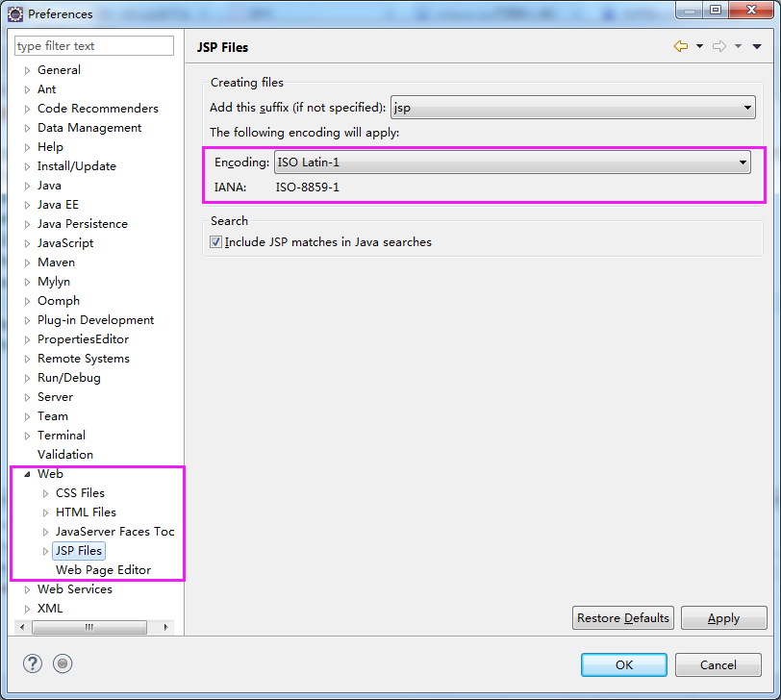
Task: Expand the JSP Files subtree arrow
Action: pyautogui.click(x=45, y=551)
